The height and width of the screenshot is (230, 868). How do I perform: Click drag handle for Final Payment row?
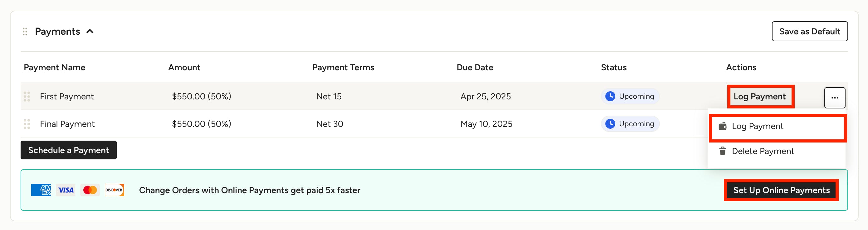click(27, 124)
